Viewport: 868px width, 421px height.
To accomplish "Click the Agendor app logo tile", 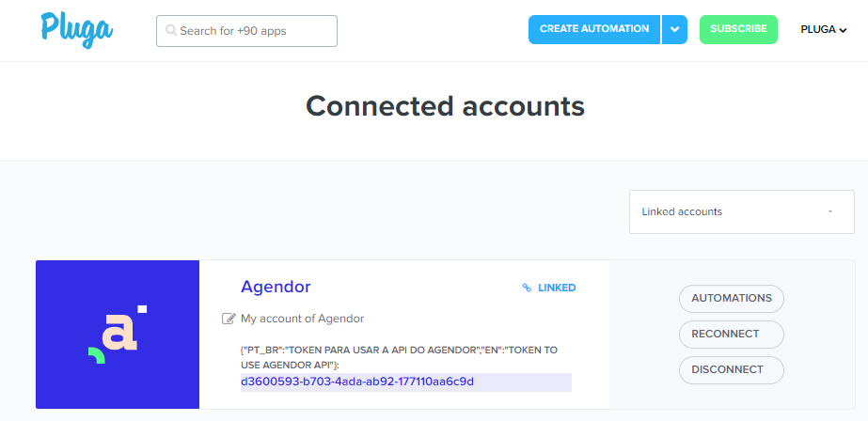I will click(118, 335).
